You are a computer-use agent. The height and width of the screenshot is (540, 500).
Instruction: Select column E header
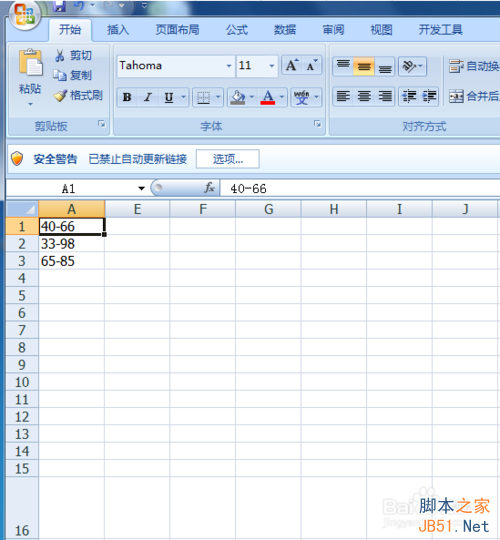point(137,209)
